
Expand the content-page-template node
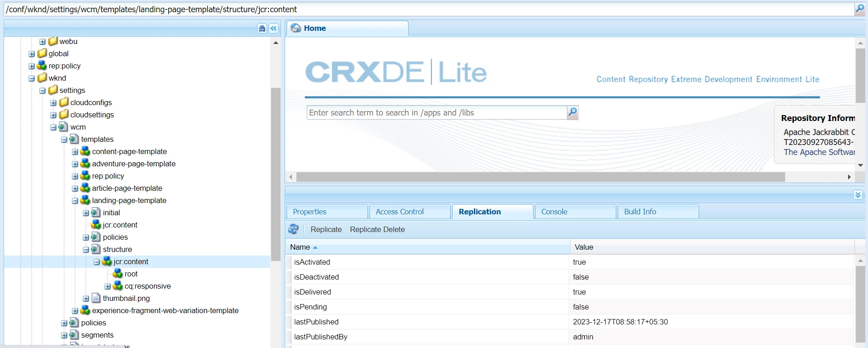pyautogui.click(x=75, y=152)
